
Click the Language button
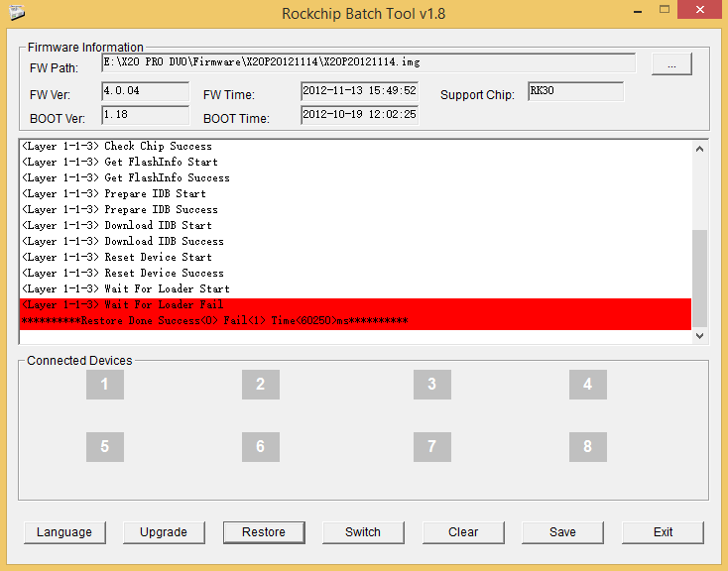pos(64,532)
